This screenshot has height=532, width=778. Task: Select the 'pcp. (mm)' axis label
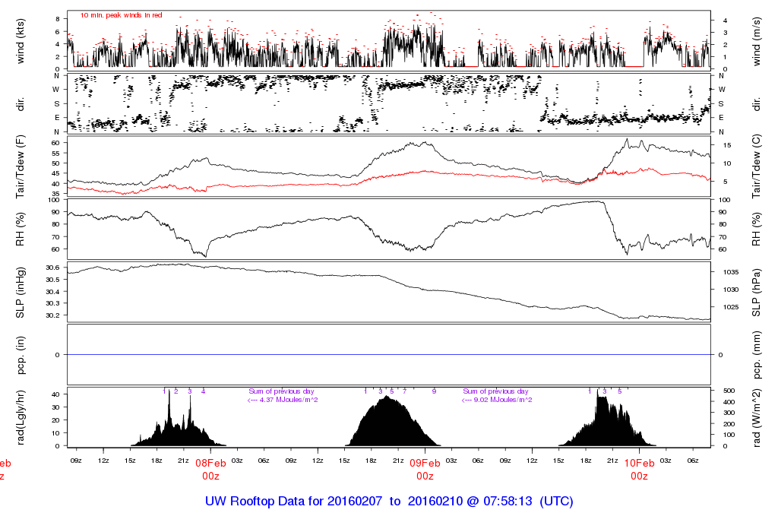coord(757,354)
